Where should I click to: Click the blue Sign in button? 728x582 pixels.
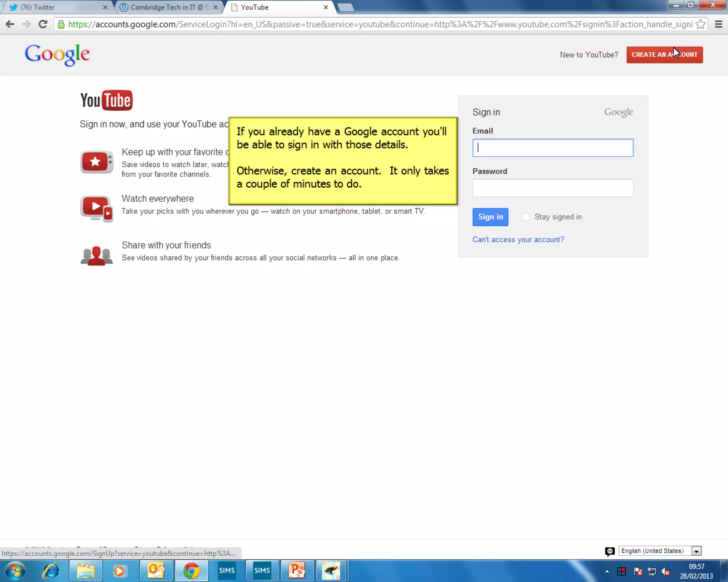click(x=490, y=217)
